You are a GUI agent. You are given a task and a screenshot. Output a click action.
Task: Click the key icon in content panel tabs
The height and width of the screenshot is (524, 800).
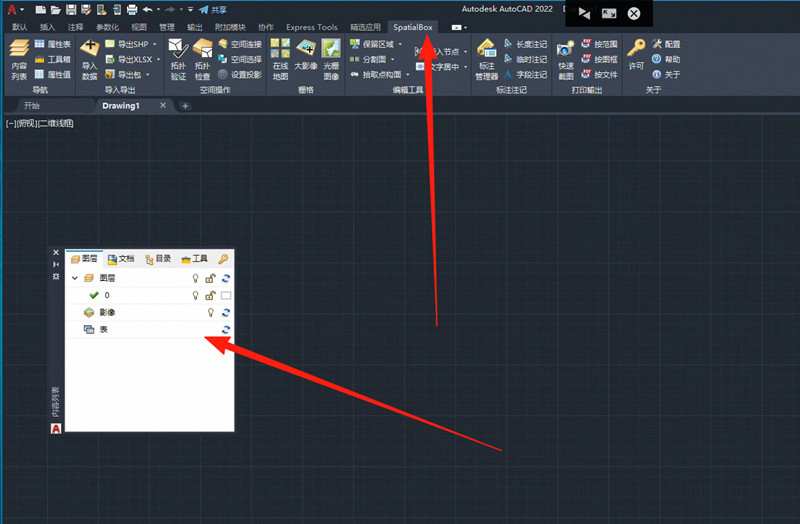(x=223, y=259)
